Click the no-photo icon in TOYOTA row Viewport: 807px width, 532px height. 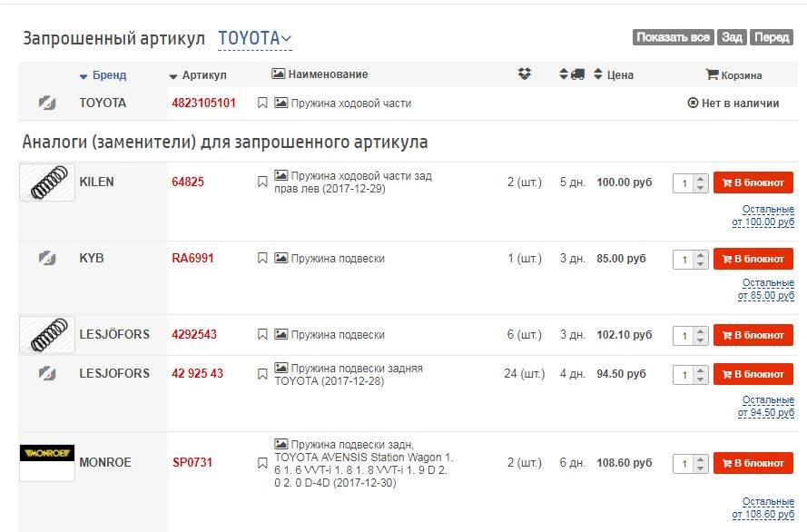pyautogui.click(x=47, y=103)
